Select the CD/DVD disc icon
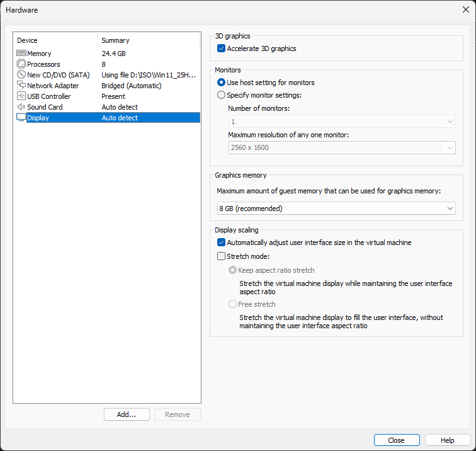 (x=21, y=75)
